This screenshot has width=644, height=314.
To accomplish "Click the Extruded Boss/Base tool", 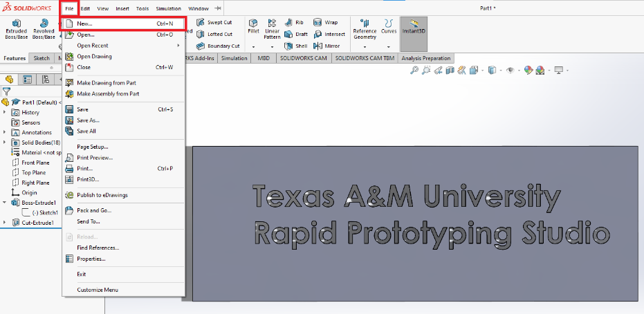I will click(15, 28).
